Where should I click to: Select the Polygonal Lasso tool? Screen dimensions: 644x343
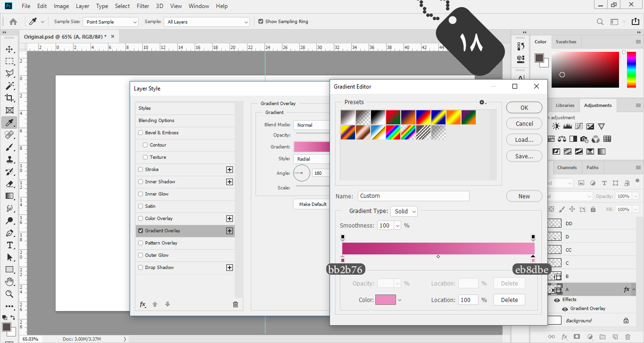(9, 73)
